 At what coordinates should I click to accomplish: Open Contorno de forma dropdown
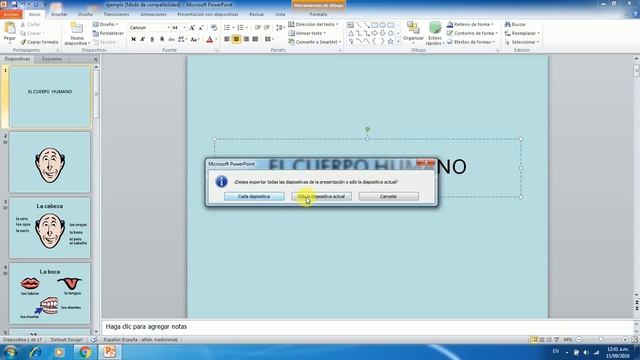click(x=472, y=33)
